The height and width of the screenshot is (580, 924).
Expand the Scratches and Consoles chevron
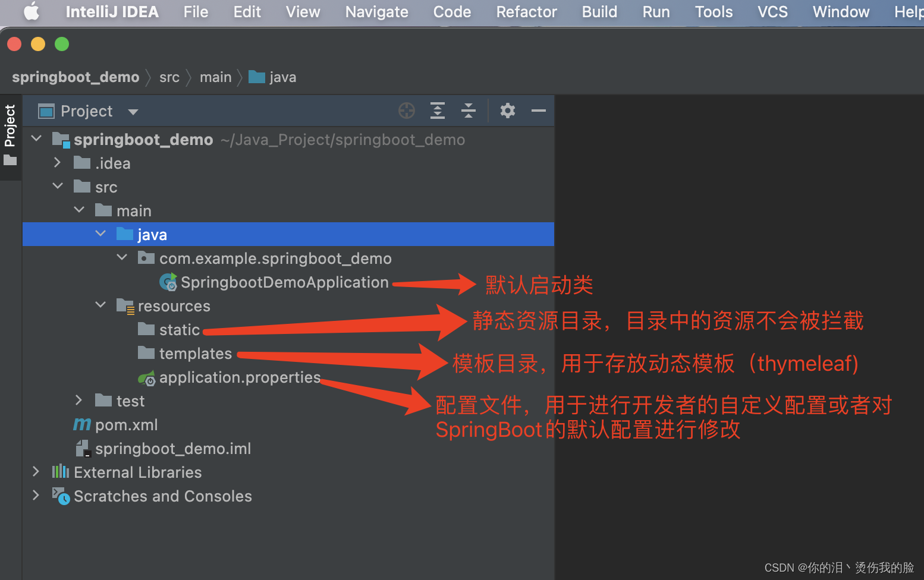click(36, 495)
